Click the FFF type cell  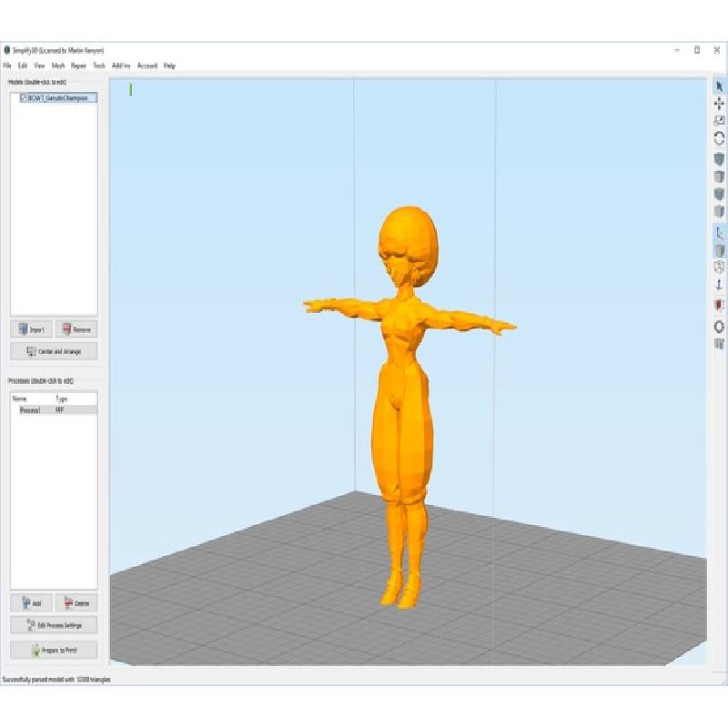pos(60,410)
